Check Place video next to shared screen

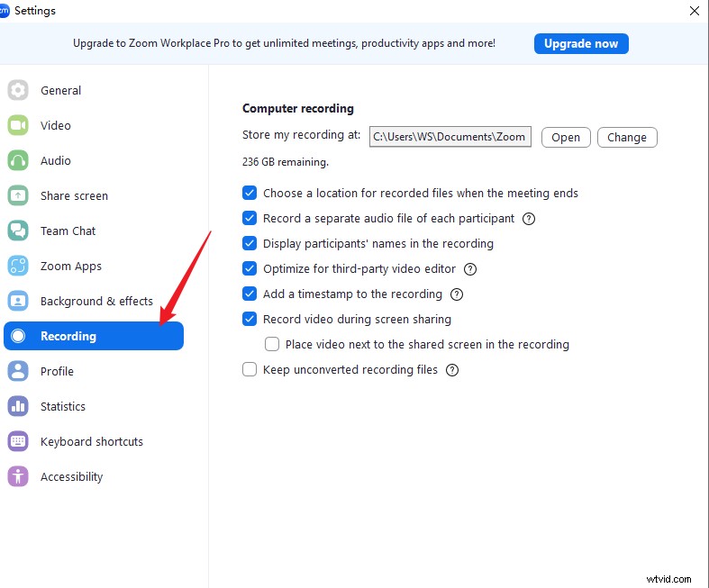pyautogui.click(x=272, y=344)
